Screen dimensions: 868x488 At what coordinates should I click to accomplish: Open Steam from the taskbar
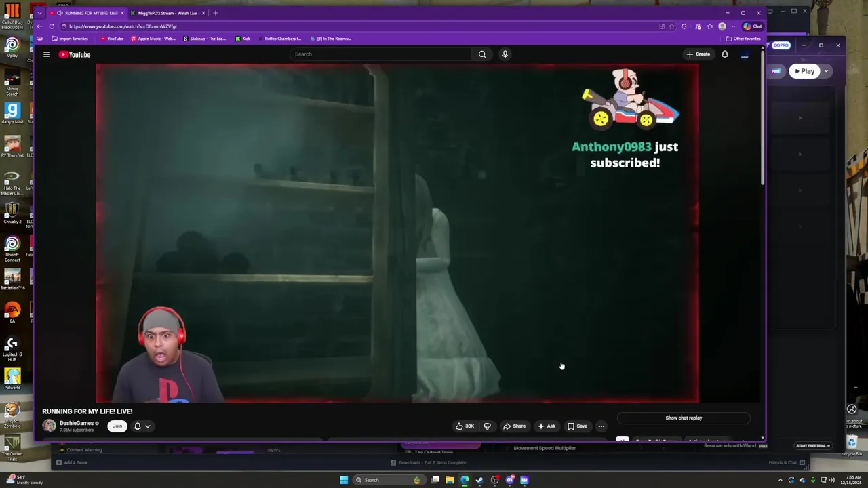pos(479,480)
